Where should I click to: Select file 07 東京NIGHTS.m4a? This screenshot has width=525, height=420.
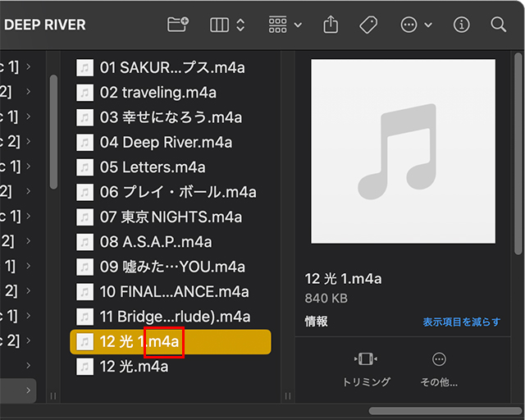pyautogui.click(x=171, y=217)
